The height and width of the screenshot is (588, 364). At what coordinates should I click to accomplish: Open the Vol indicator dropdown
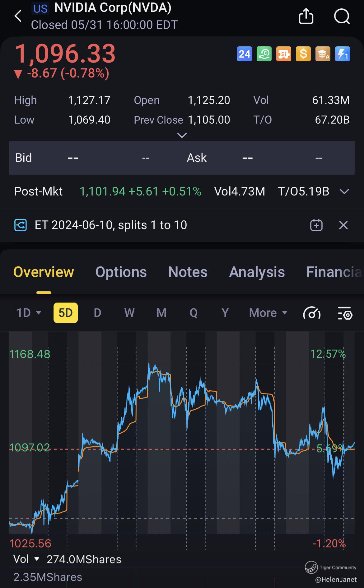[x=26, y=559]
